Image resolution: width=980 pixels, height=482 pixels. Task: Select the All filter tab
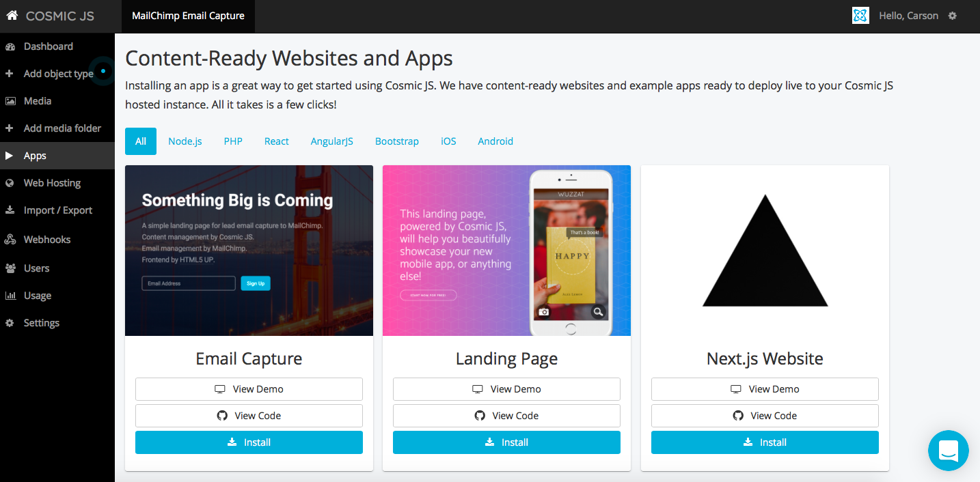point(141,141)
